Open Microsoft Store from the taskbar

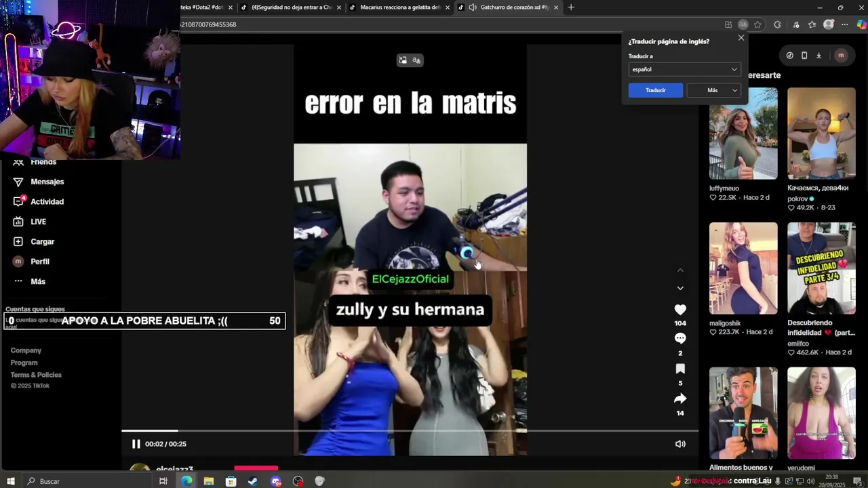coord(231,481)
